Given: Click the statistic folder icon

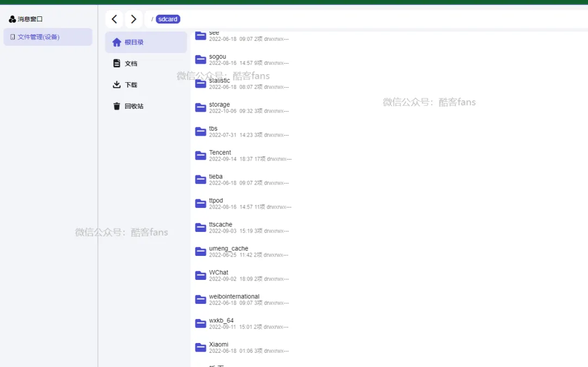Looking at the screenshot, I should (x=200, y=83).
